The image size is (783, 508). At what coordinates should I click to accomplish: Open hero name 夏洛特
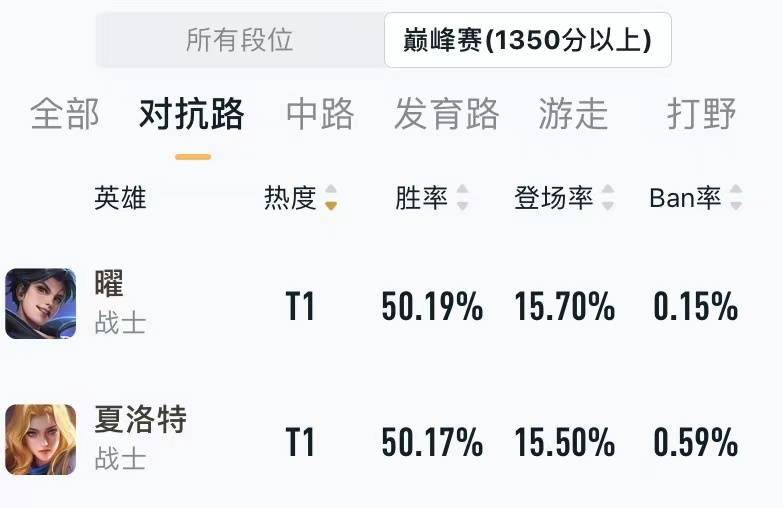141,419
